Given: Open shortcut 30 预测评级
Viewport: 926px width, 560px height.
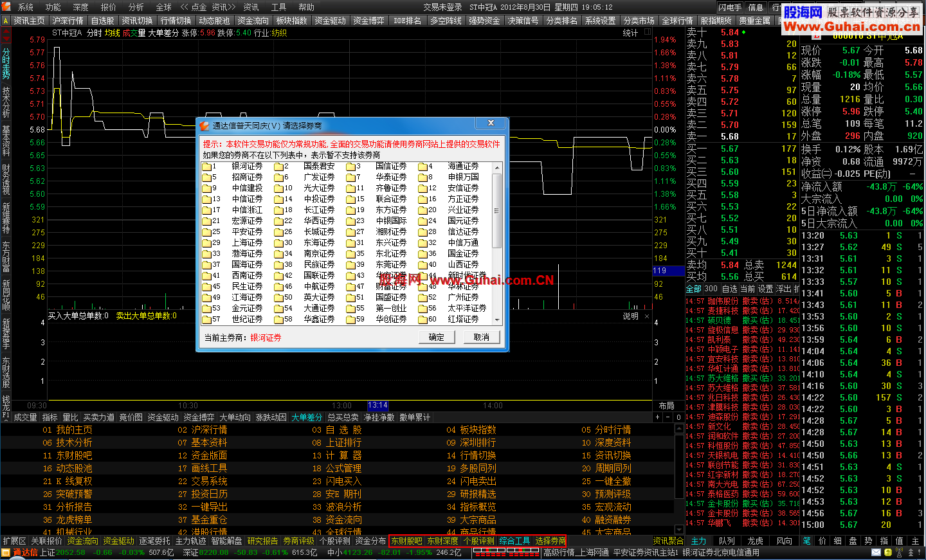Looking at the screenshot, I should tap(606, 494).
